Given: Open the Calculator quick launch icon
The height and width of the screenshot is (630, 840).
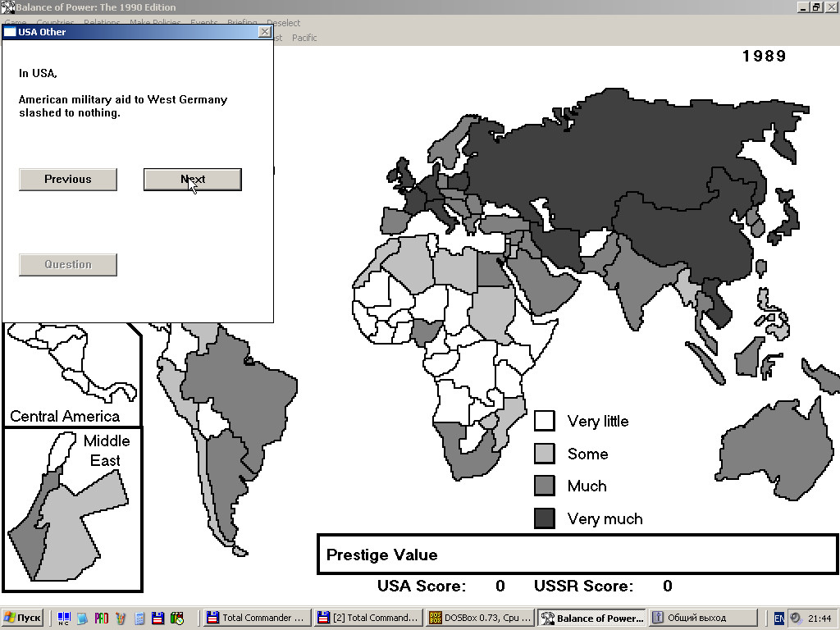Looking at the screenshot, I should [x=139, y=618].
